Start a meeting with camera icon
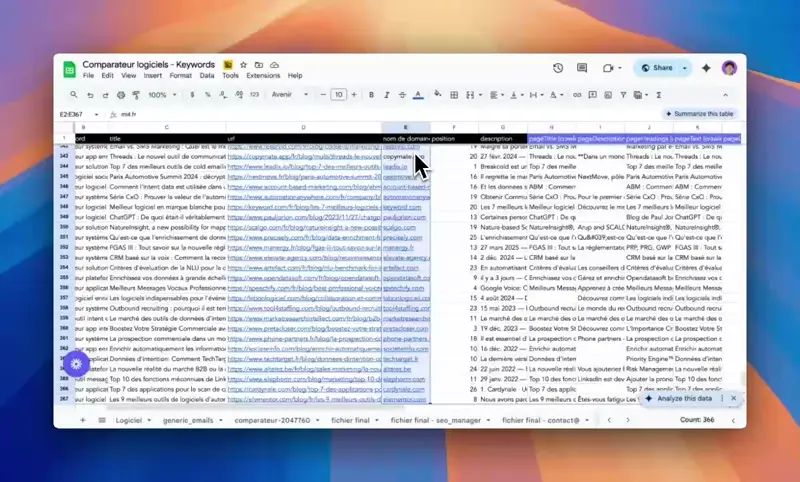Screen dimensions: 800x482 pyautogui.click(x=608, y=68)
